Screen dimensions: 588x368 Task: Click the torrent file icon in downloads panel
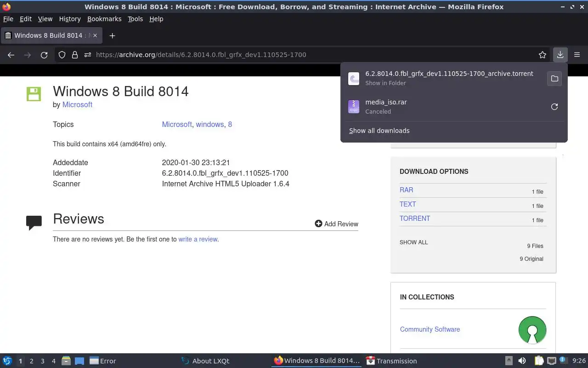[354, 79]
